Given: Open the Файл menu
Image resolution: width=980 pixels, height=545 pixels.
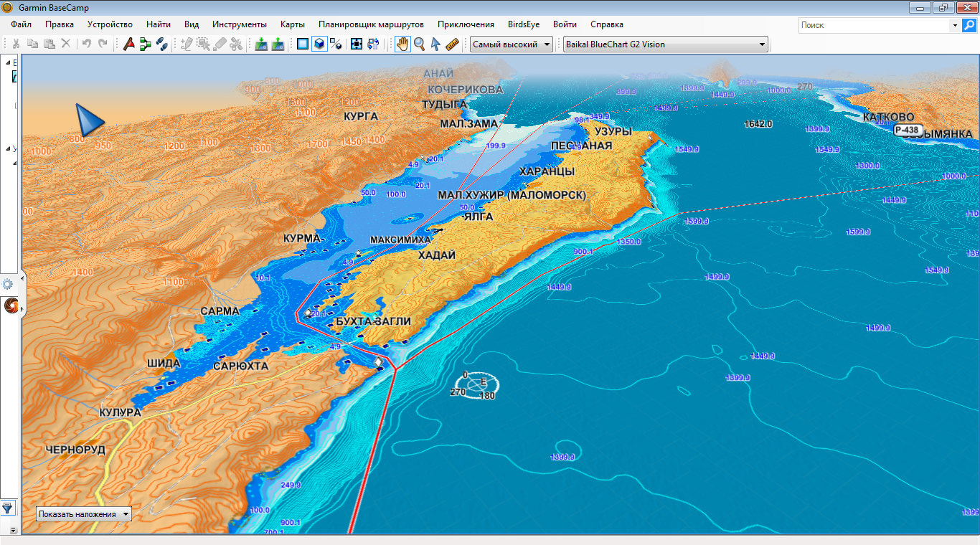Looking at the screenshot, I should click(22, 24).
